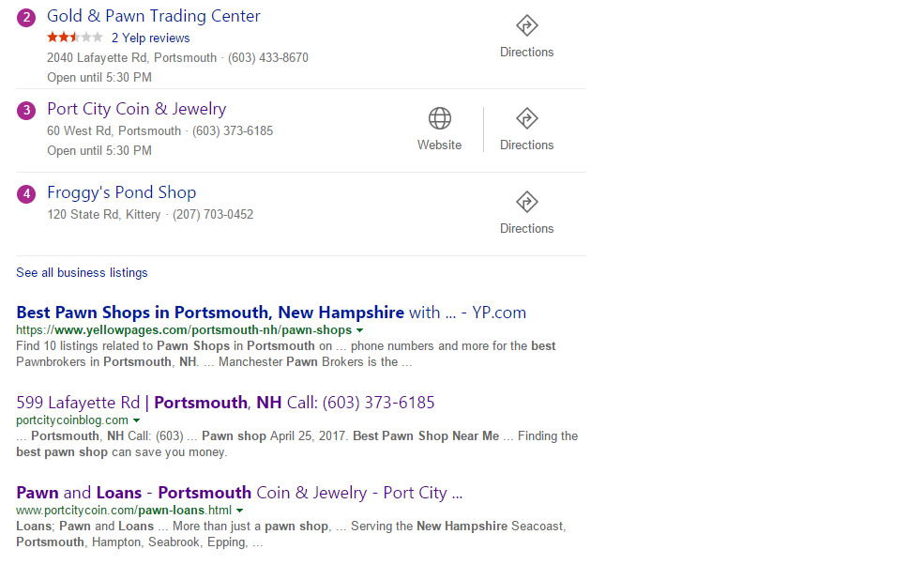Click the www.yellowpages.com green URL
Screen dimensions: 924x565
coord(184,330)
